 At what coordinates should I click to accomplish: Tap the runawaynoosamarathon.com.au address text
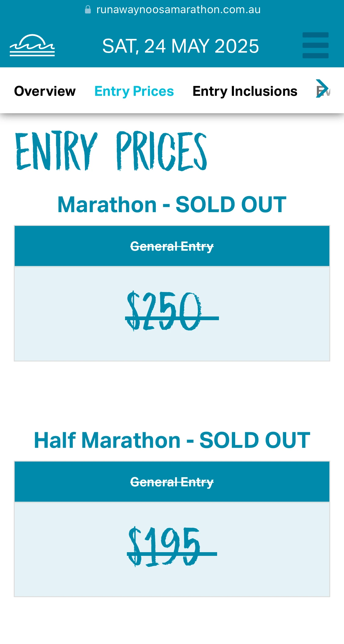click(x=178, y=10)
